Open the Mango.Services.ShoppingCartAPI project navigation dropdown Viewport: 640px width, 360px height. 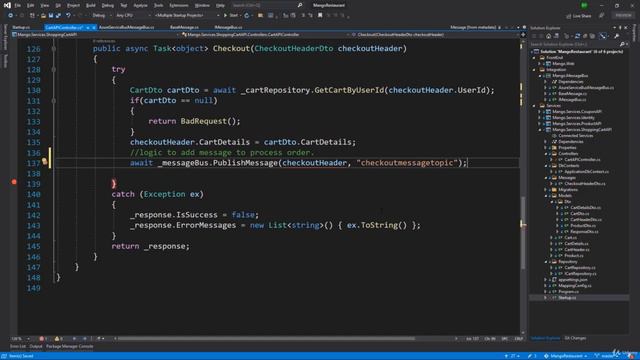[97, 35]
